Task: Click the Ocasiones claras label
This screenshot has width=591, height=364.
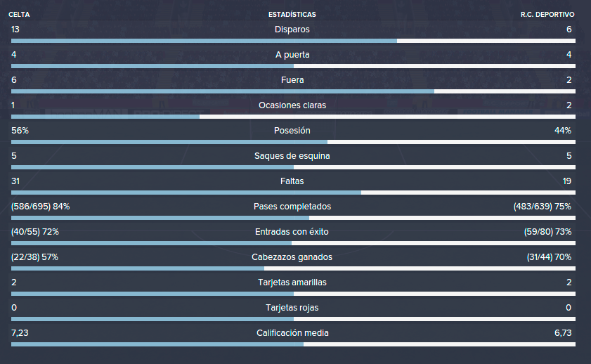Action: [x=292, y=105]
